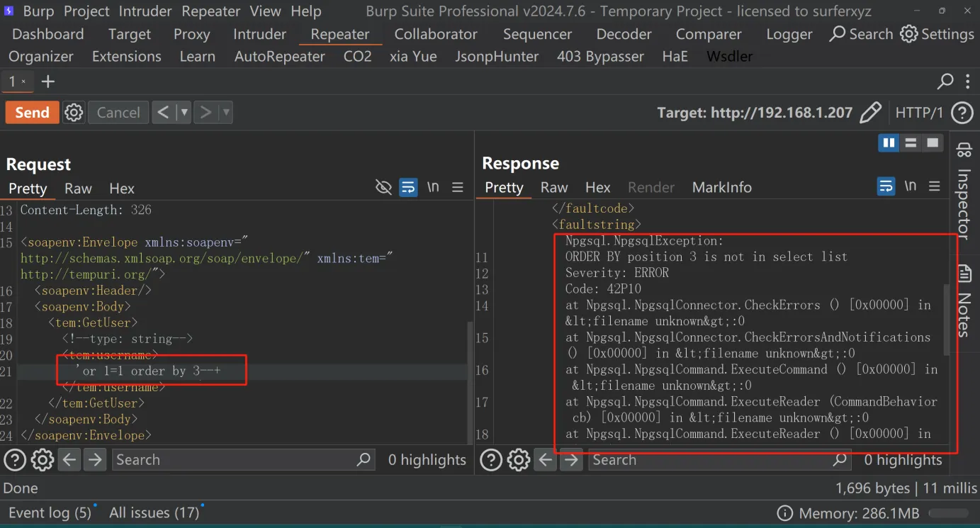
Task: Click the HTTP/1 protocol selector
Action: coord(919,113)
